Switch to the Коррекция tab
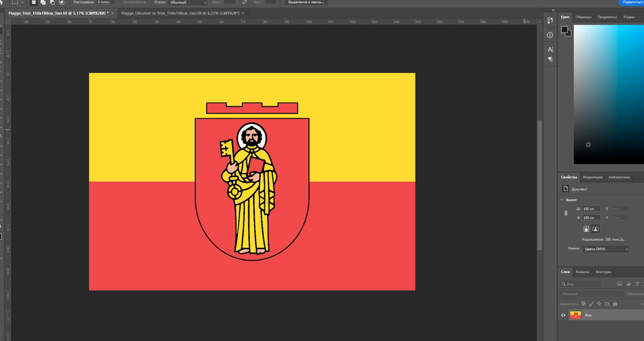 (x=592, y=177)
